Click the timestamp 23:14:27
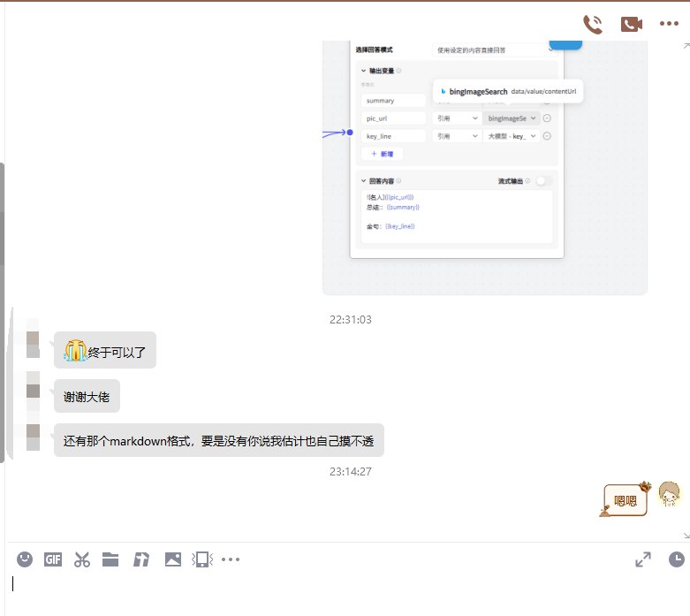This screenshot has height=616, width=690. 350,472
